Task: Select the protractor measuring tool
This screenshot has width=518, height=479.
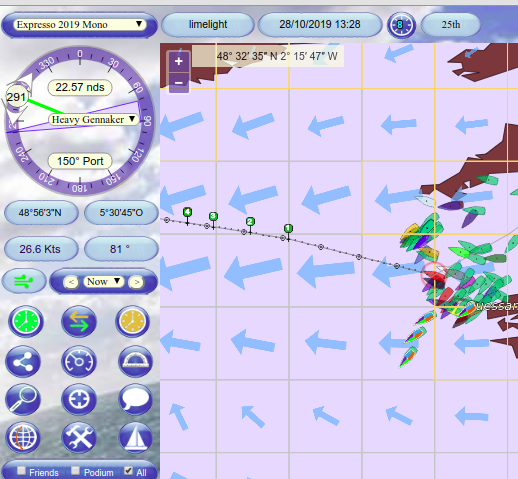Action: pyautogui.click(x=135, y=361)
